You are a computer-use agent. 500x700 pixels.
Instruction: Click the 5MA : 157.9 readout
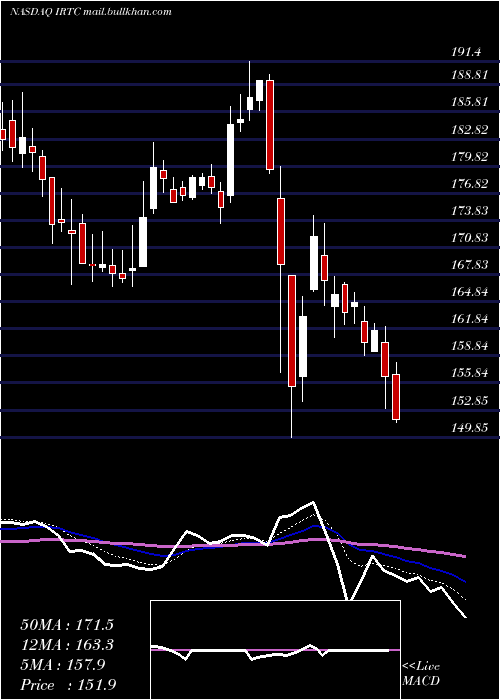click(x=63, y=665)
